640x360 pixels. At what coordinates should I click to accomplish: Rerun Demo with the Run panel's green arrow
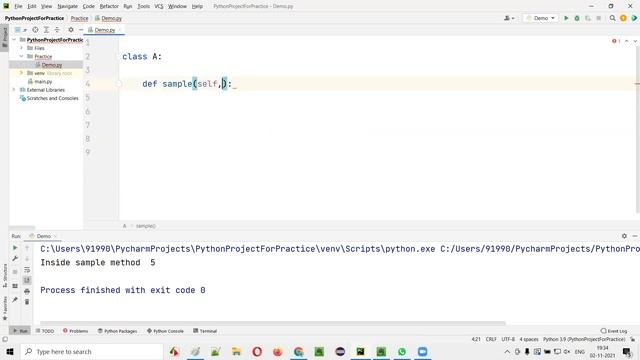[15, 248]
